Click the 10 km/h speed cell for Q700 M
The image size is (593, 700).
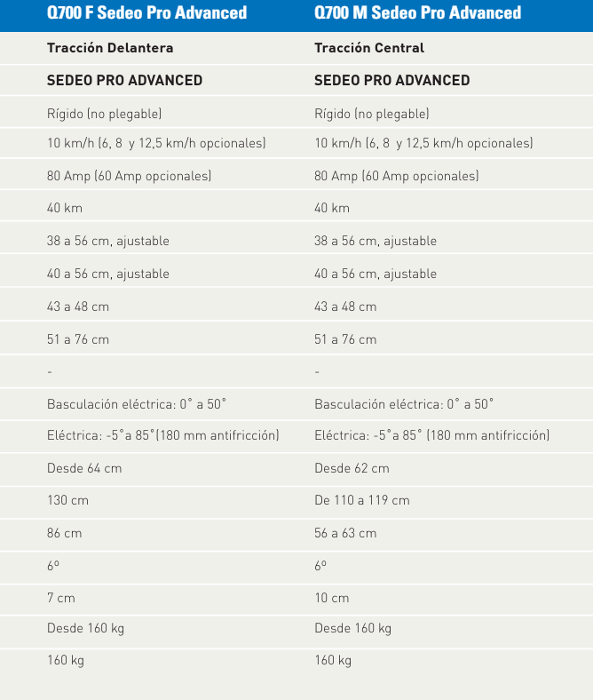tap(423, 143)
